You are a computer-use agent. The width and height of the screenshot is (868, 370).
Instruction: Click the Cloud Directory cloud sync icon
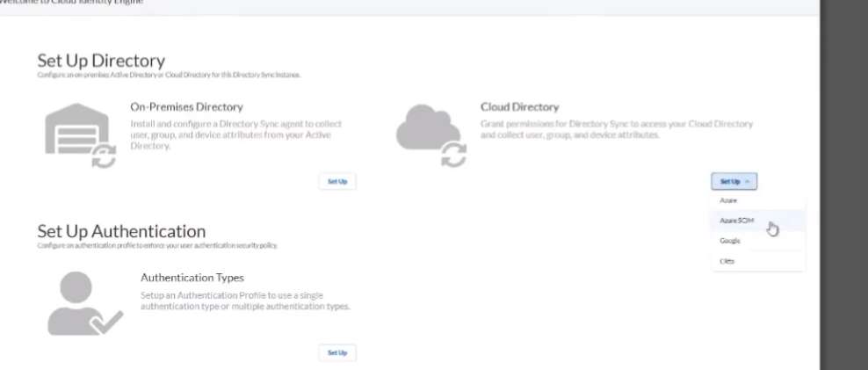coord(431,135)
